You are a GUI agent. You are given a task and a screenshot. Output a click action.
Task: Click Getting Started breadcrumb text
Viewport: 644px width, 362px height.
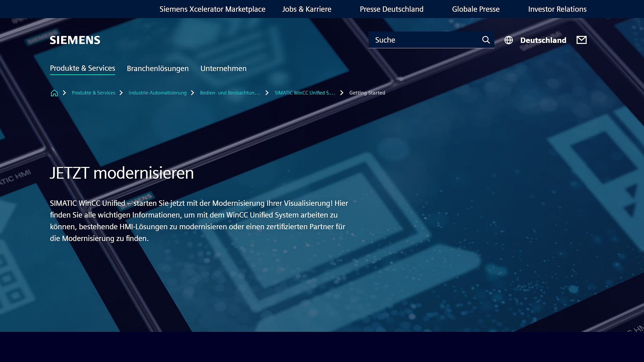coord(367,93)
